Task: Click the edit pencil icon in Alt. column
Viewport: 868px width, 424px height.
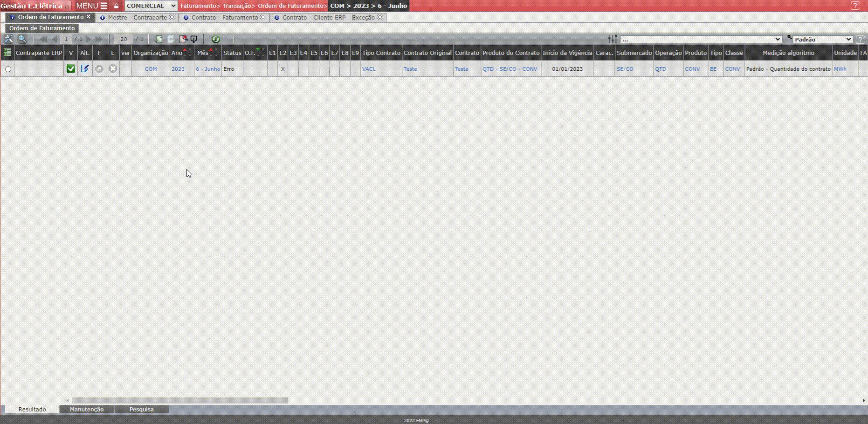Action: pyautogui.click(x=85, y=69)
